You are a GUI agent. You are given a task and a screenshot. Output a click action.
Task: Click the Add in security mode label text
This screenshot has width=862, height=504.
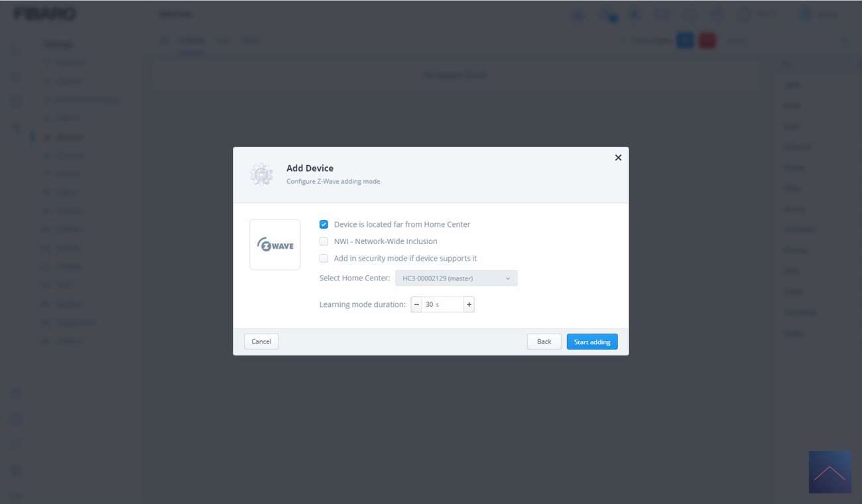(405, 259)
